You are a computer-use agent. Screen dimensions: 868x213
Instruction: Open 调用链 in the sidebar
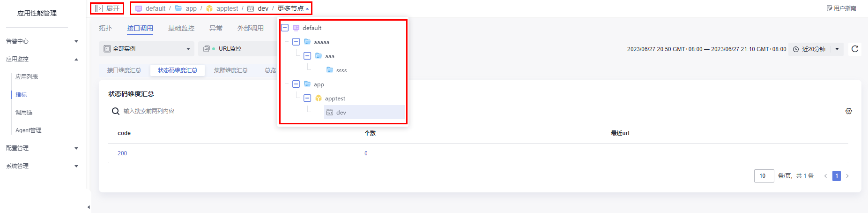tap(24, 113)
